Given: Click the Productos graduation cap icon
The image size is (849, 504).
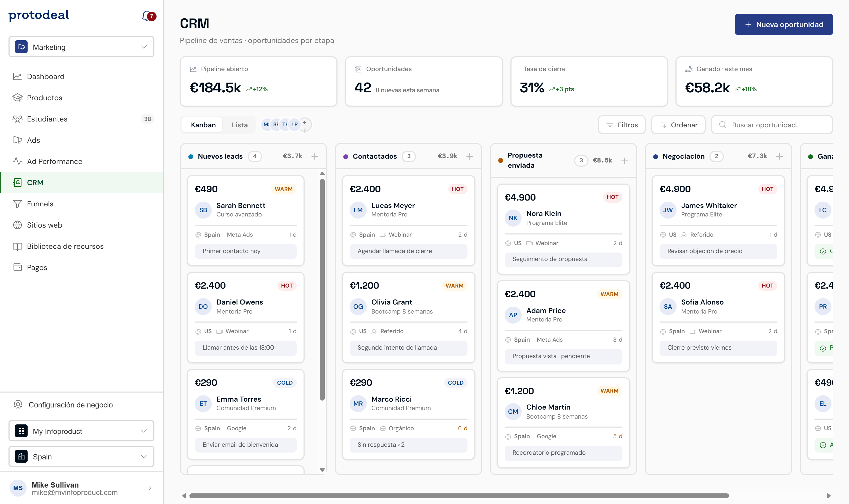Looking at the screenshot, I should click(x=17, y=98).
